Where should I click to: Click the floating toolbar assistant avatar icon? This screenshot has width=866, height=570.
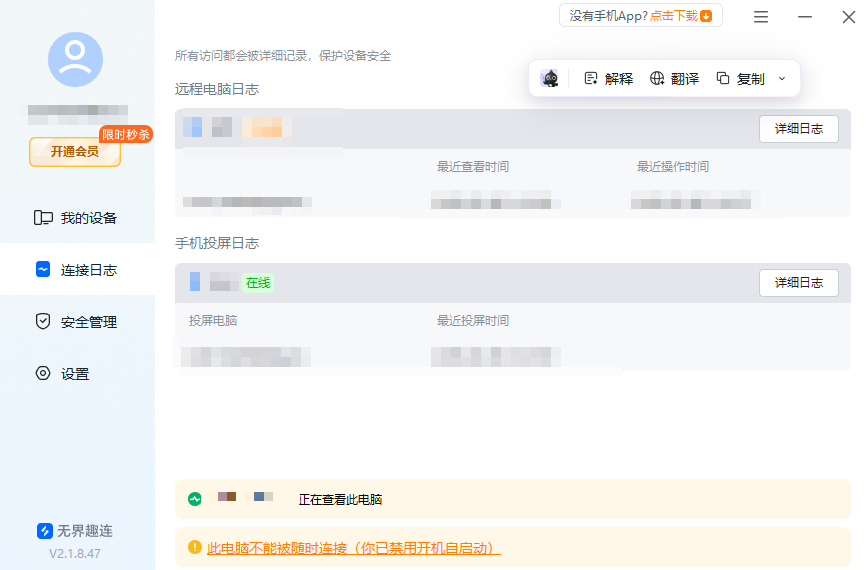(x=550, y=78)
